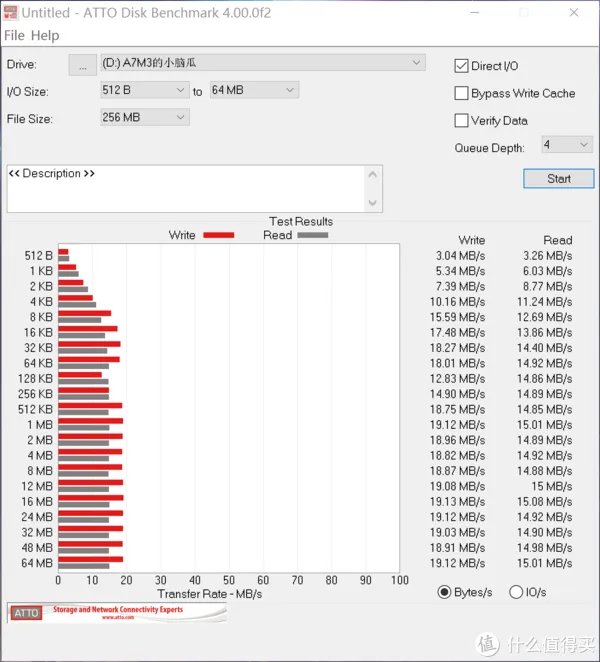600x662 pixels.
Task: Tick the Verify Data checkbox
Action: pyautogui.click(x=461, y=120)
